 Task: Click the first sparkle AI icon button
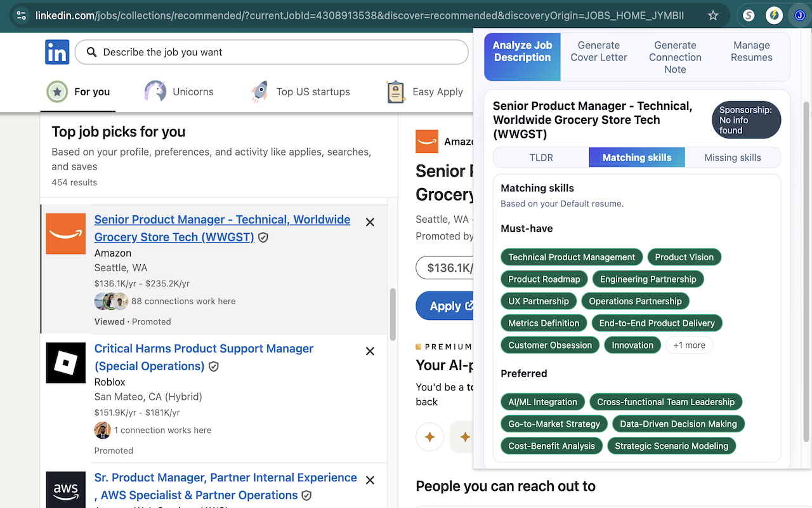(429, 437)
